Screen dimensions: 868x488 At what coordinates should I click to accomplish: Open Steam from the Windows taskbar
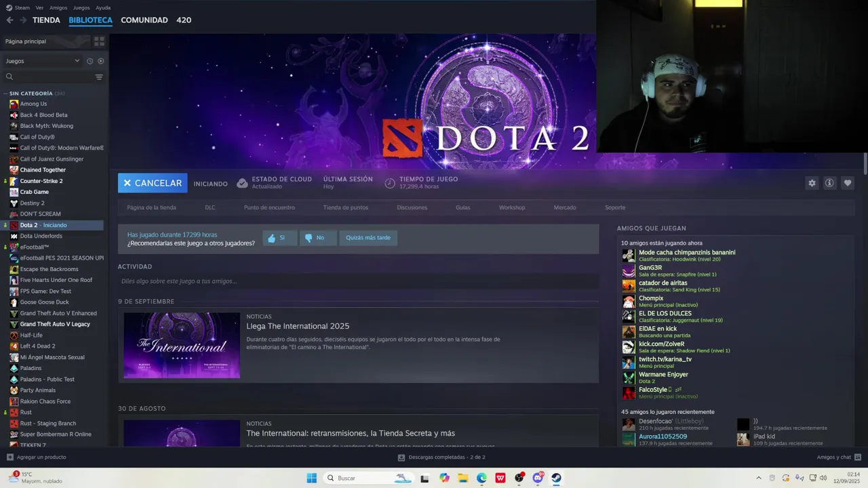[x=556, y=478]
